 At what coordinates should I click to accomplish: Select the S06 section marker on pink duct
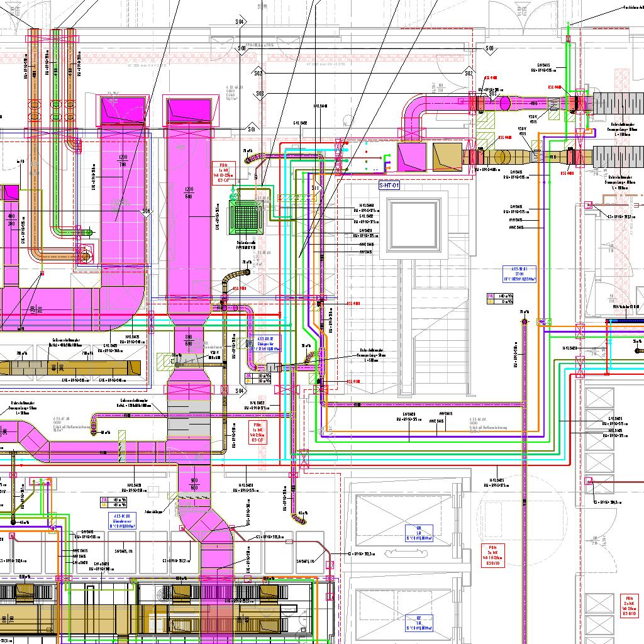tap(146, 211)
